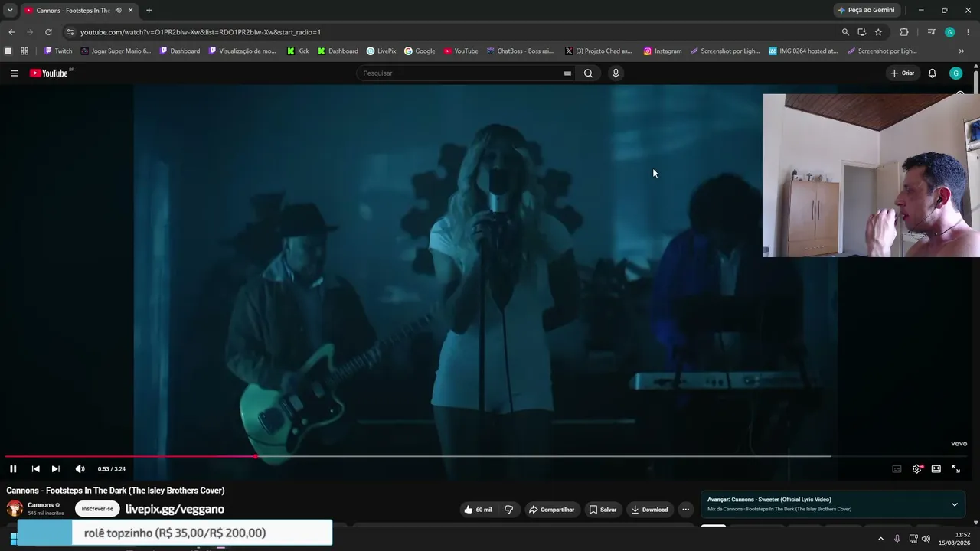Click the Peça ao Gemini button
Screen dimensions: 980x551
866,11
